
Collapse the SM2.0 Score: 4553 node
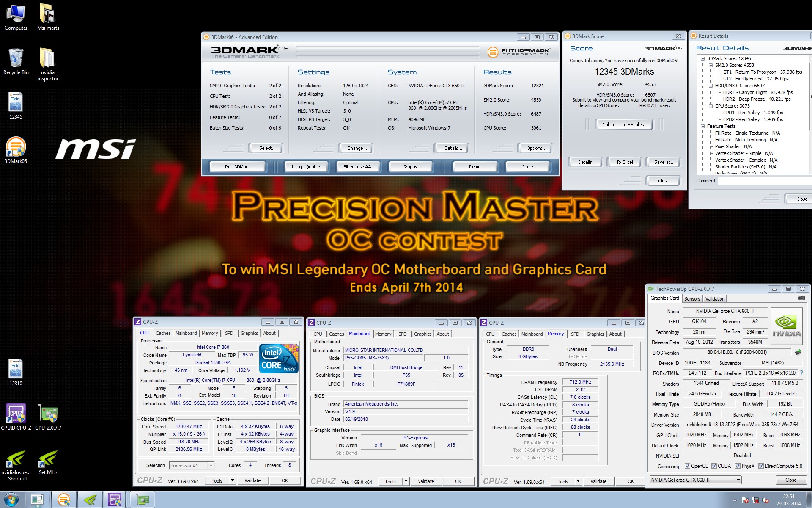710,65
